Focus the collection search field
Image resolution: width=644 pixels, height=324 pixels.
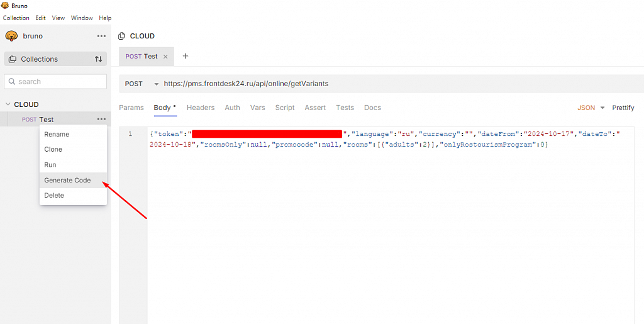tap(55, 81)
